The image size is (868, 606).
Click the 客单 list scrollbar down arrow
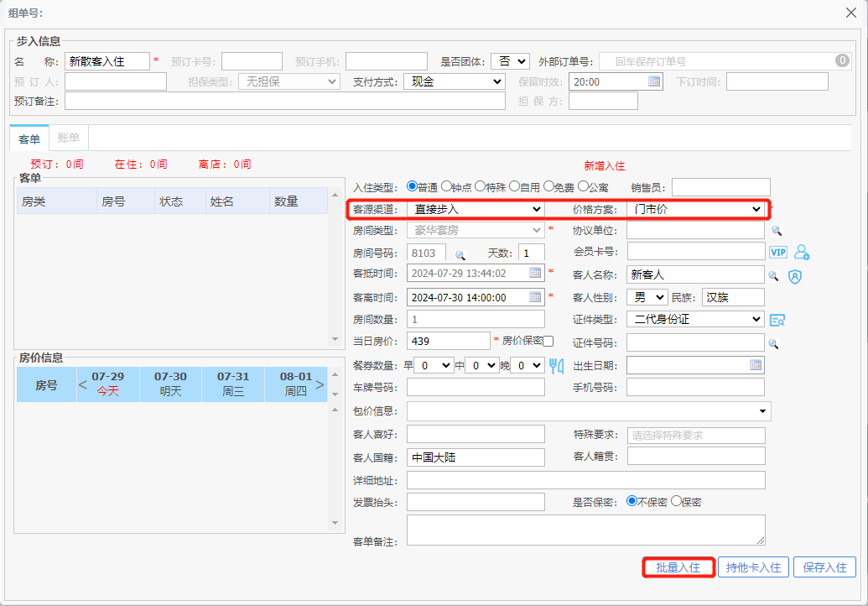tap(335, 339)
